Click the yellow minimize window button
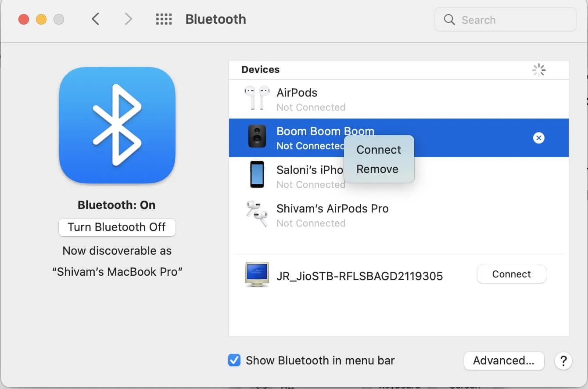The height and width of the screenshot is (389, 588). (41, 19)
